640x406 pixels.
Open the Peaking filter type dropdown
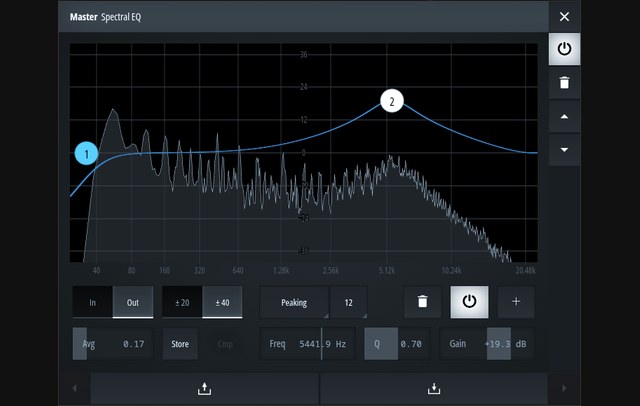(x=294, y=302)
